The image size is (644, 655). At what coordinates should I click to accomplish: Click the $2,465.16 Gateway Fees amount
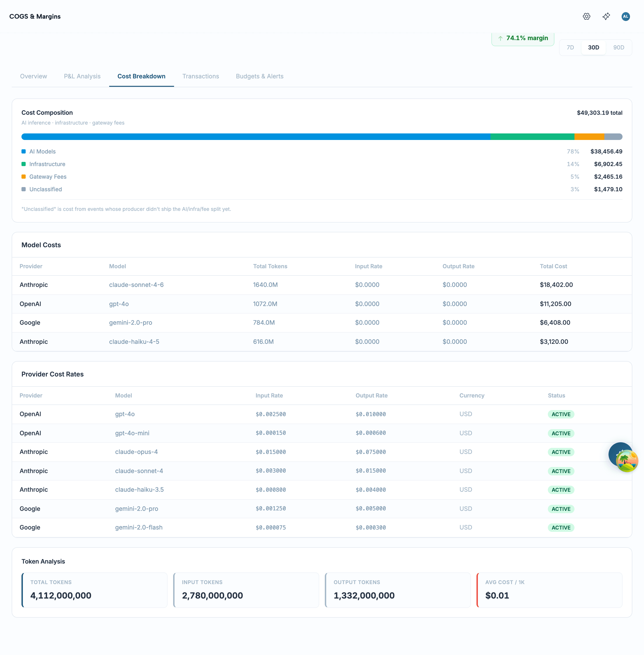pyautogui.click(x=608, y=177)
